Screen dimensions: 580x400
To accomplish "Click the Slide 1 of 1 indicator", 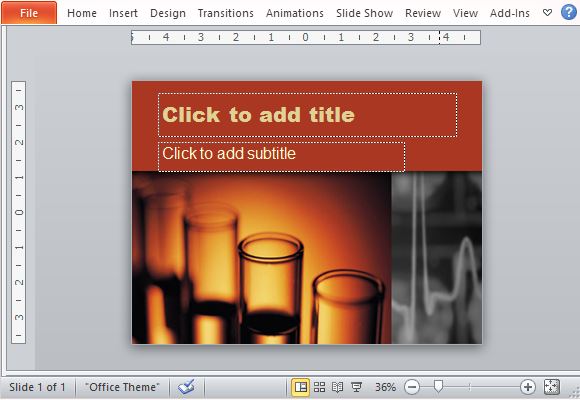I will (37, 387).
